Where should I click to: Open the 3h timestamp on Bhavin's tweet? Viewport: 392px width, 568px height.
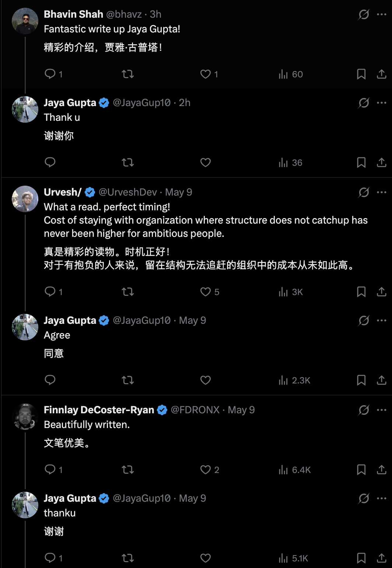[x=155, y=14]
